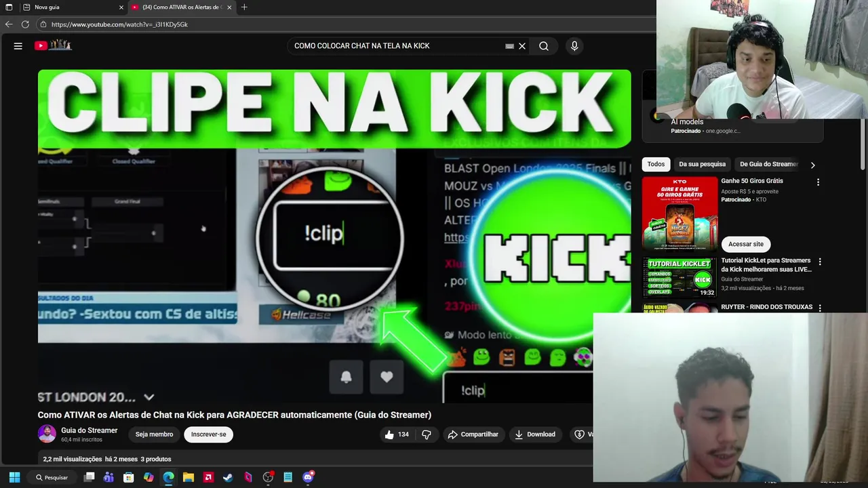Go back with the browser back arrow
Image resolution: width=868 pixels, height=488 pixels.
9,24
